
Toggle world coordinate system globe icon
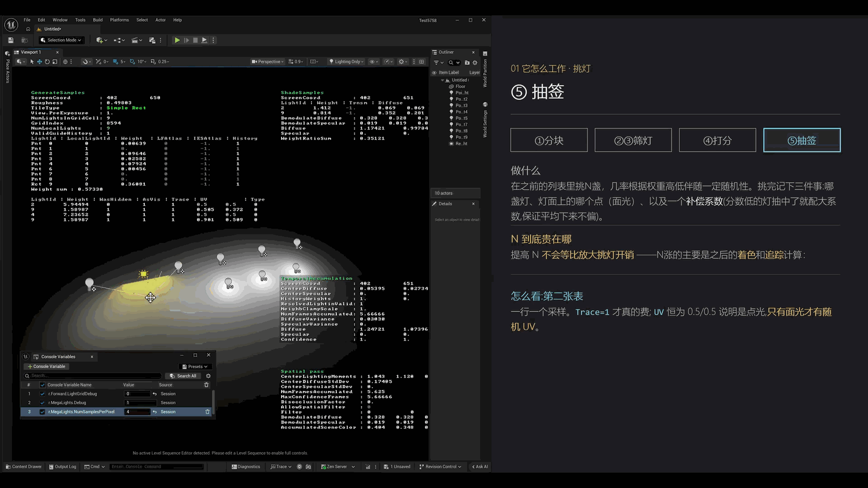(65, 62)
